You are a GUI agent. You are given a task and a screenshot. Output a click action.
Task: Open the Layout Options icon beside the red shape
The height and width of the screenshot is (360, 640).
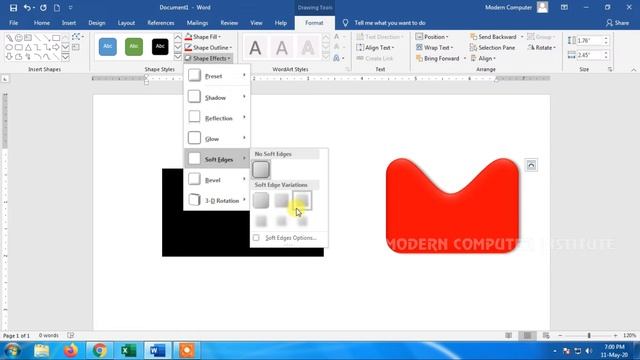(531, 165)
